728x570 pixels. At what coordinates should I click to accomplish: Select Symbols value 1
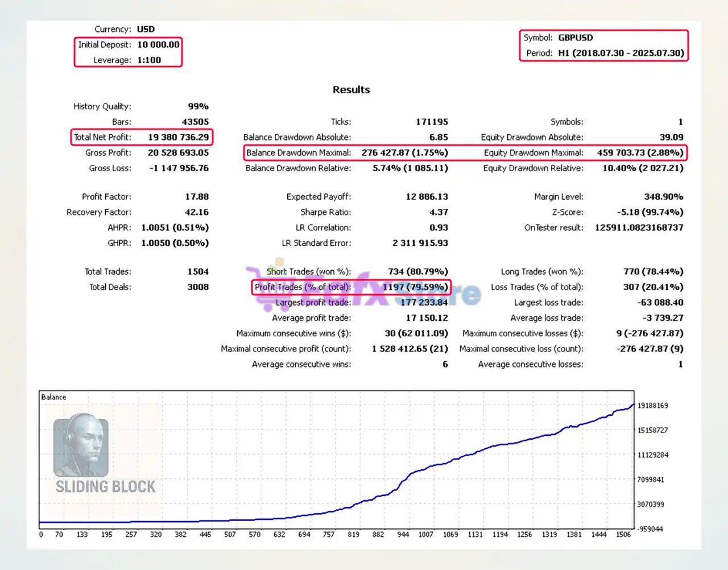coord(680,122)
